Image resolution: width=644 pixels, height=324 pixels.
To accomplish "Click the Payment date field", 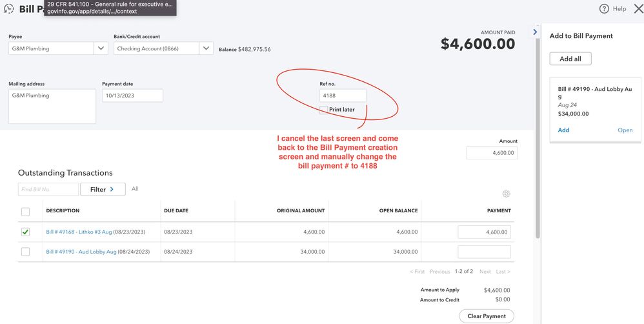I will click(132, 96).
